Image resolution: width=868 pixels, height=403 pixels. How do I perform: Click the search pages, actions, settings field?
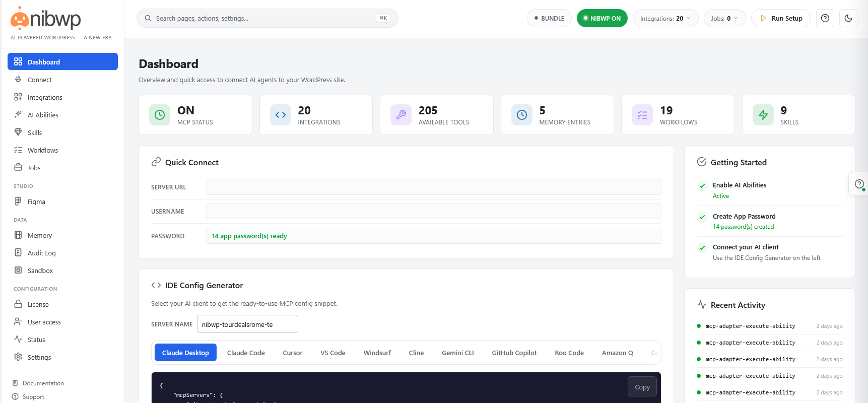pyautogui.click(x=267, y=18)
